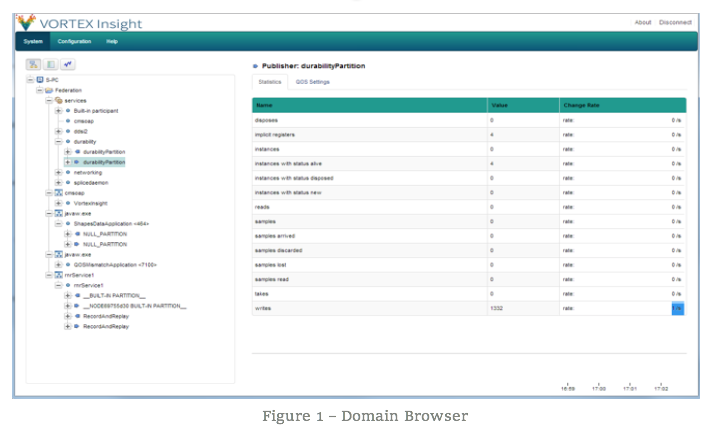Select the cmsoap item under services
The image size is (710, 444).
click(x=84, y=121)
